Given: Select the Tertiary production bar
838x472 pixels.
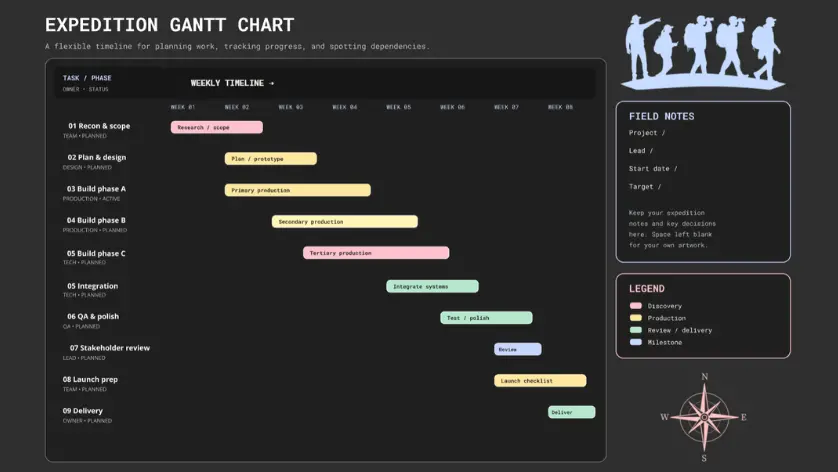Looking at the screenshot, I should (x=376, y=253).
